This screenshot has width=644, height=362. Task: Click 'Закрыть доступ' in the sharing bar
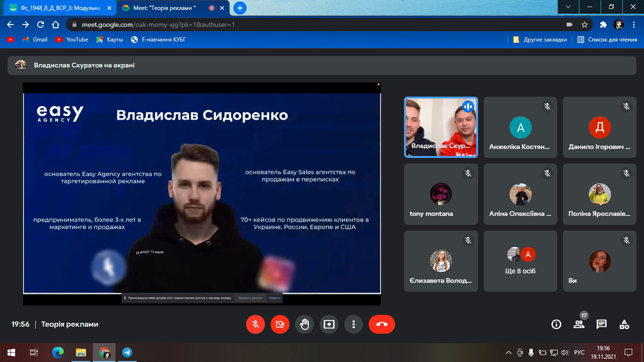click(x=250, y=298)
